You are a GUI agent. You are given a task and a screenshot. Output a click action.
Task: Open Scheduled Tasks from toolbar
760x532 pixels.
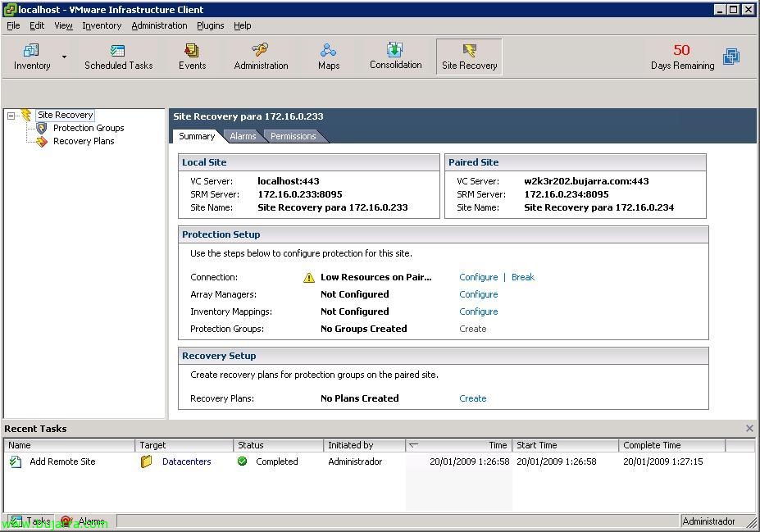click(x=118, y=57)
